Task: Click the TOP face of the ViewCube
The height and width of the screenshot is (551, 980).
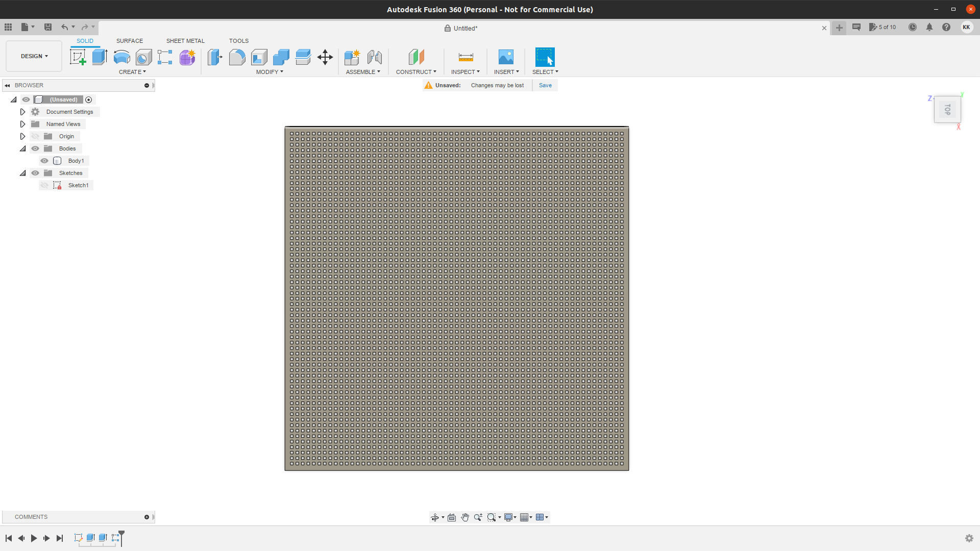Action: [947, 110]
